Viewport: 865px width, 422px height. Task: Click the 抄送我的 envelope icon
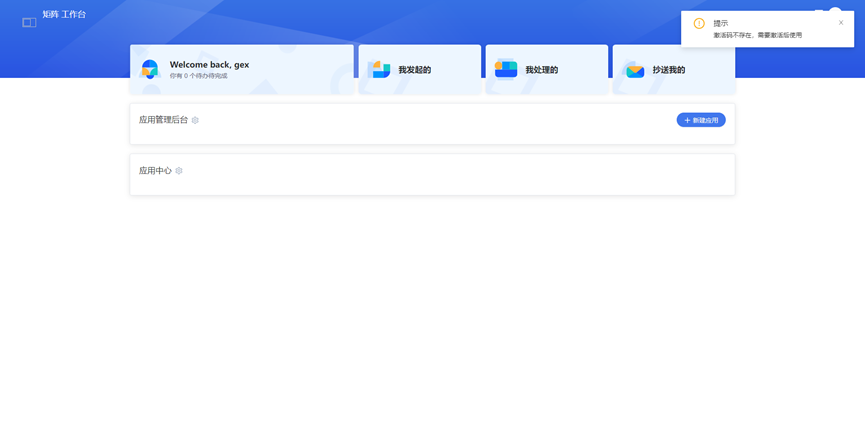point(635,72)
